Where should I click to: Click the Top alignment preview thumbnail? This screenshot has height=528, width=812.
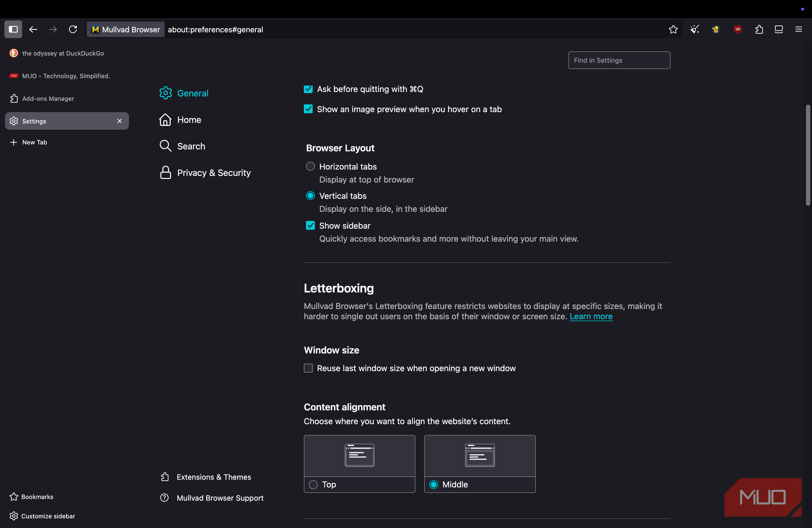pos(359,455)
